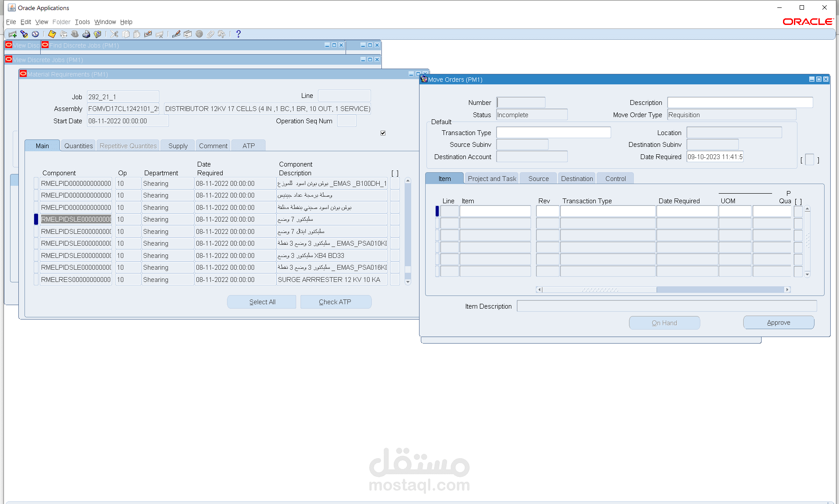The width and height of the screenshot is (839, 504).
Task: Click the first line Rev field
Action: 548,211
